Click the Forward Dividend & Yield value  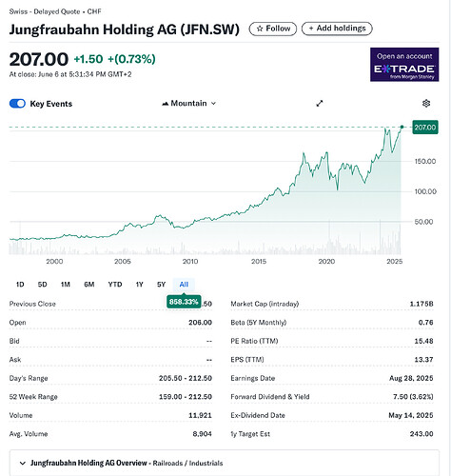[x=413, y=397]
